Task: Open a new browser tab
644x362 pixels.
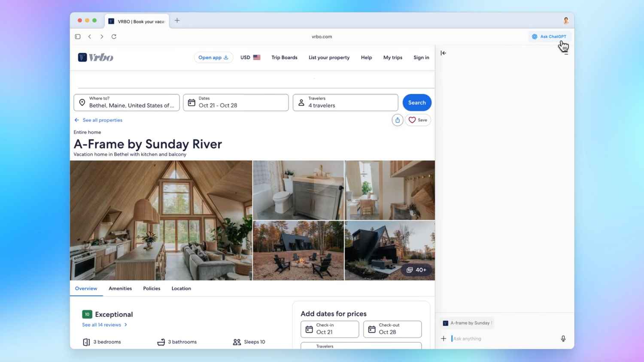Action: (177, 20)
